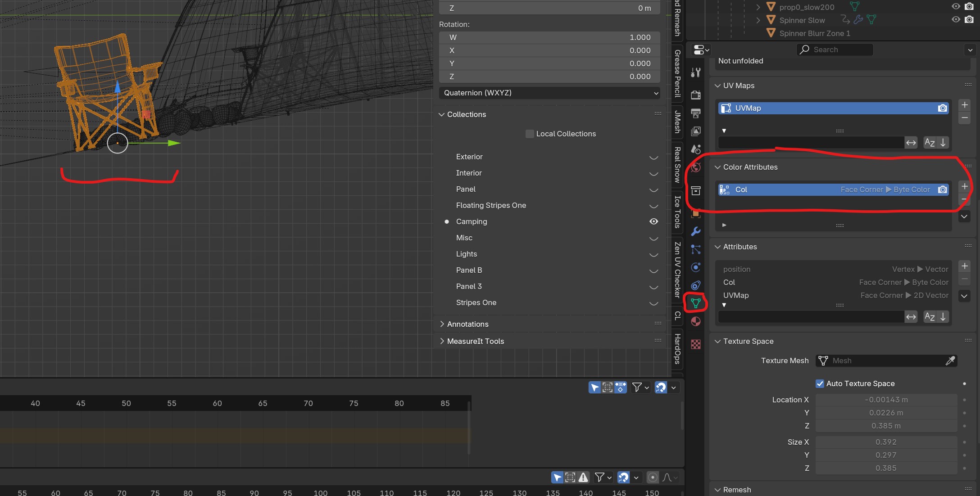Open the View Layer properties tab
Image resolution: width=980 pixels, height=496 pixels.
pyautogui.click(x=696, y=131)
